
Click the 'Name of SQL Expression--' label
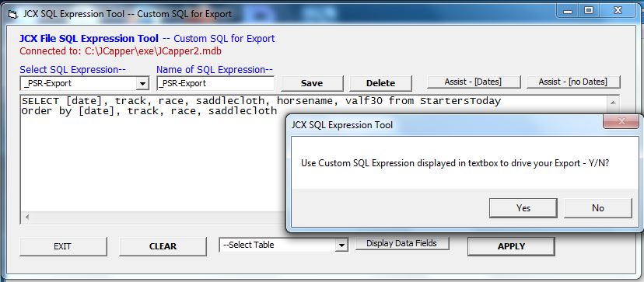215,69
